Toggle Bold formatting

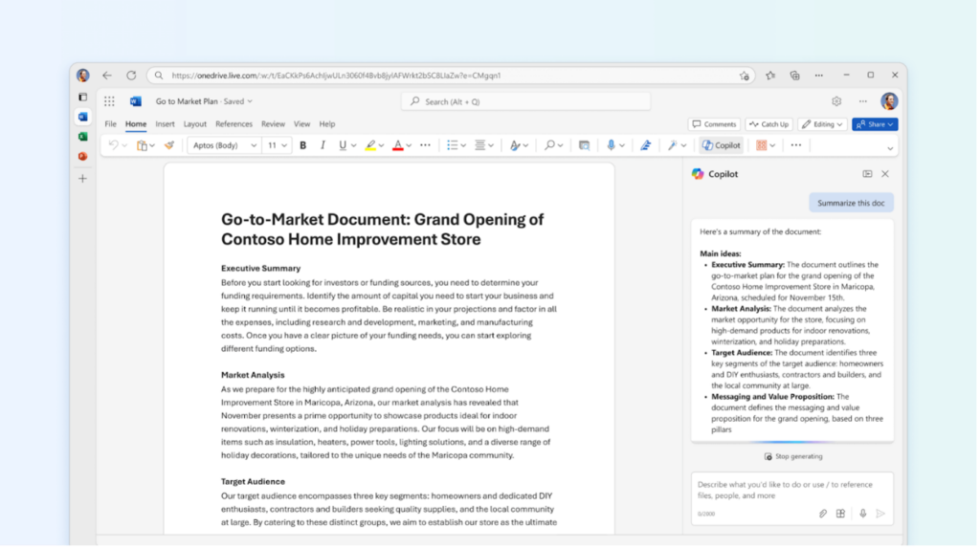(303, 145)
